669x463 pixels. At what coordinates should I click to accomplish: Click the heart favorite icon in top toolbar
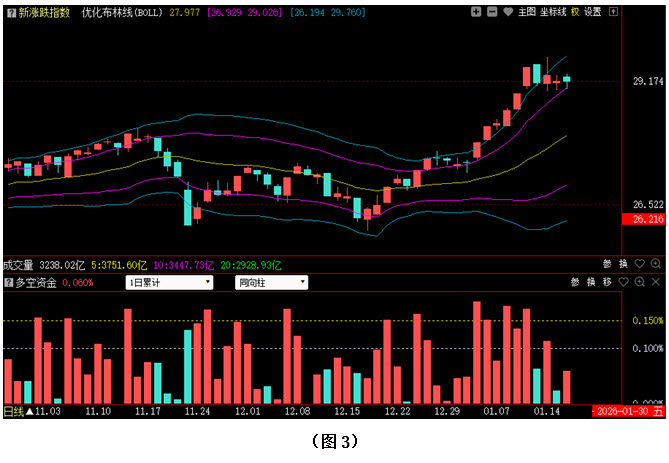(507, 12)
